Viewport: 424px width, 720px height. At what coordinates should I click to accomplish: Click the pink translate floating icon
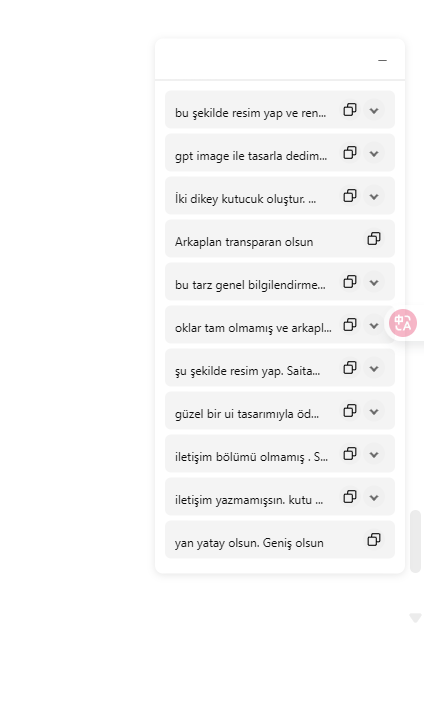point(403,323)
